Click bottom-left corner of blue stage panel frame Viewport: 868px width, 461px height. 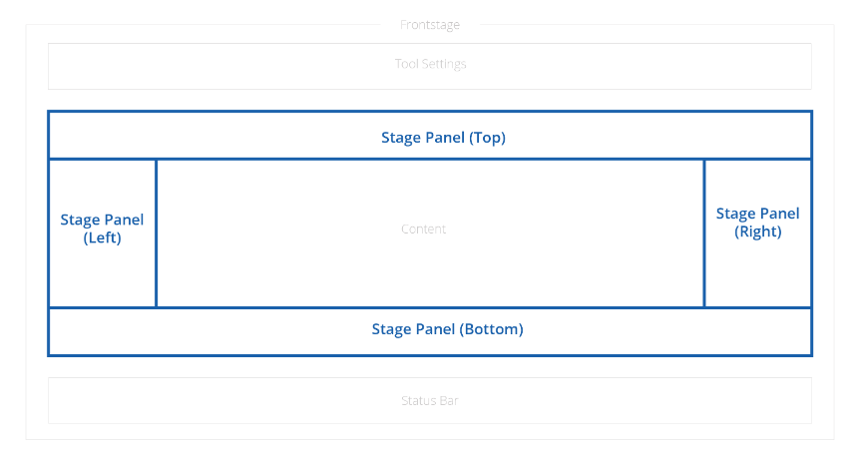tap(49, 354)
